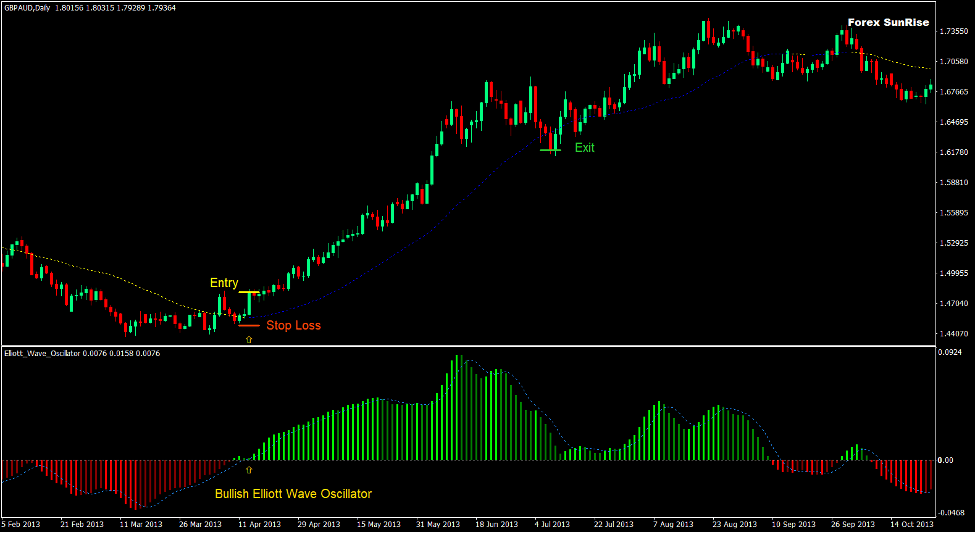Click the up arrow marker in the oscillator panel
Image resolution: width=977 pixels, height=533 pixels.
pyautogui.click(x=249, y=470)
